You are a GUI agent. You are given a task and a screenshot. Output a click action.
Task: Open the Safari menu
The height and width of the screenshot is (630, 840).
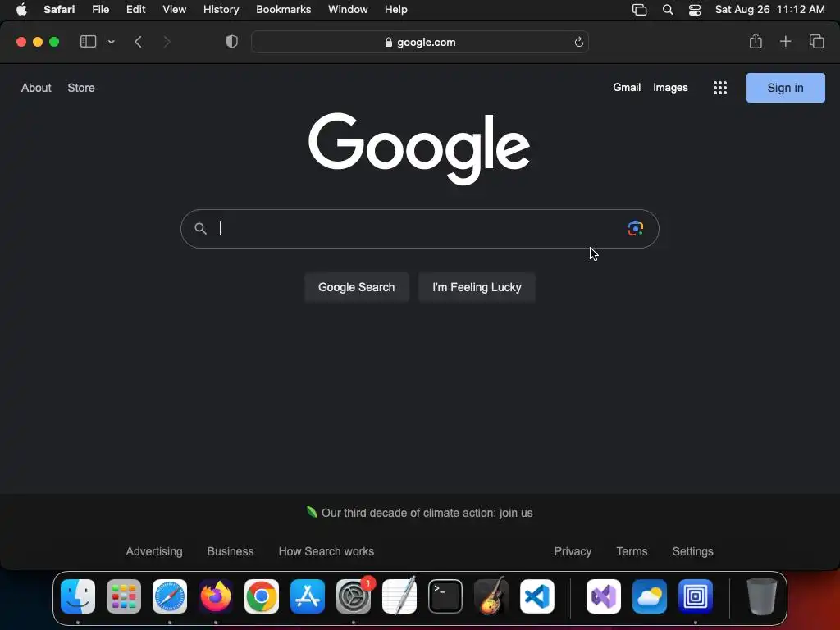[59, 10]
